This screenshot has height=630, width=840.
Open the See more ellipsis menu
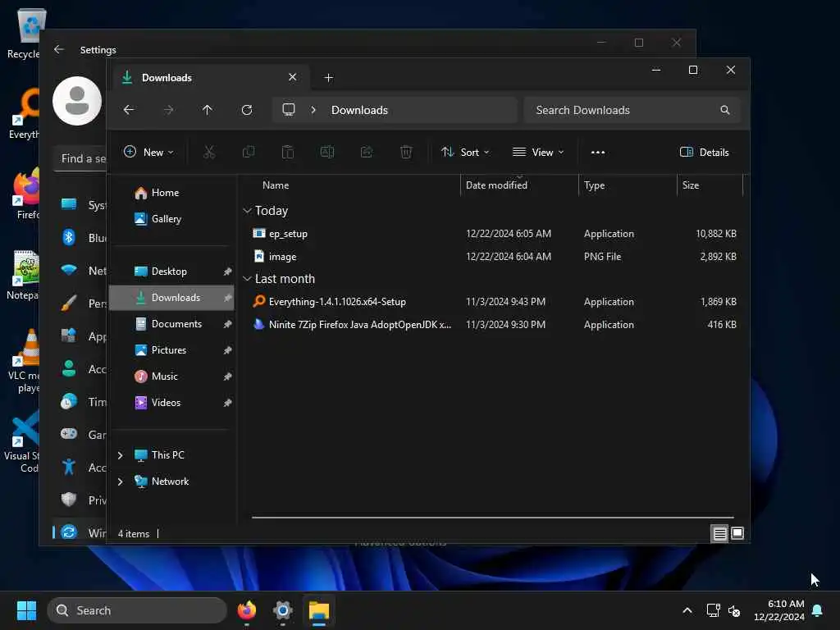coord(598,152)
